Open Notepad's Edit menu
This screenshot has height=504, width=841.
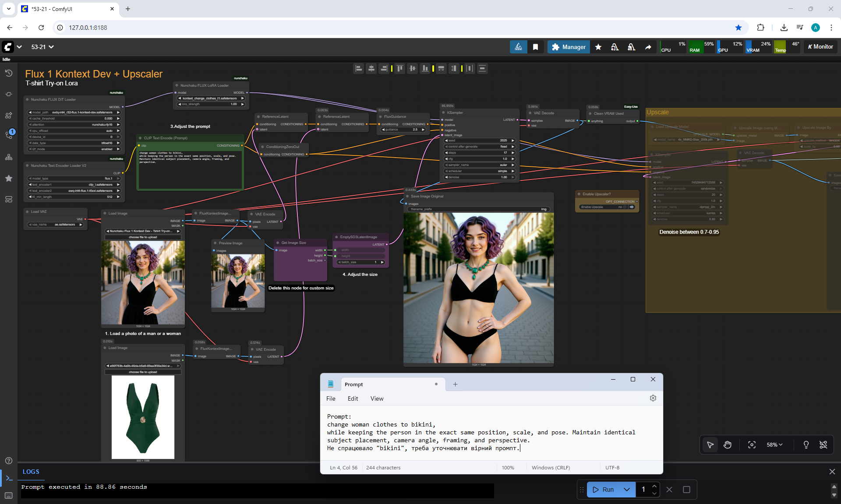coord(353,398)
